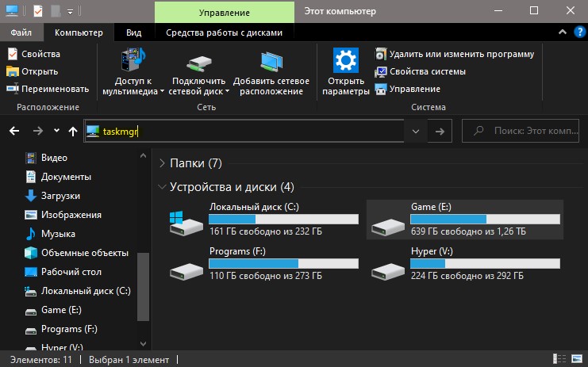Switch to details view in status bar
The image size is (588, 367).
pyautogui.click(x=559, y=359)
